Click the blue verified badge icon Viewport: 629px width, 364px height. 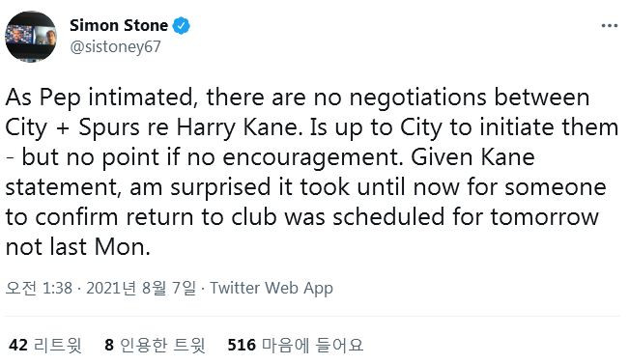point(182,26)
